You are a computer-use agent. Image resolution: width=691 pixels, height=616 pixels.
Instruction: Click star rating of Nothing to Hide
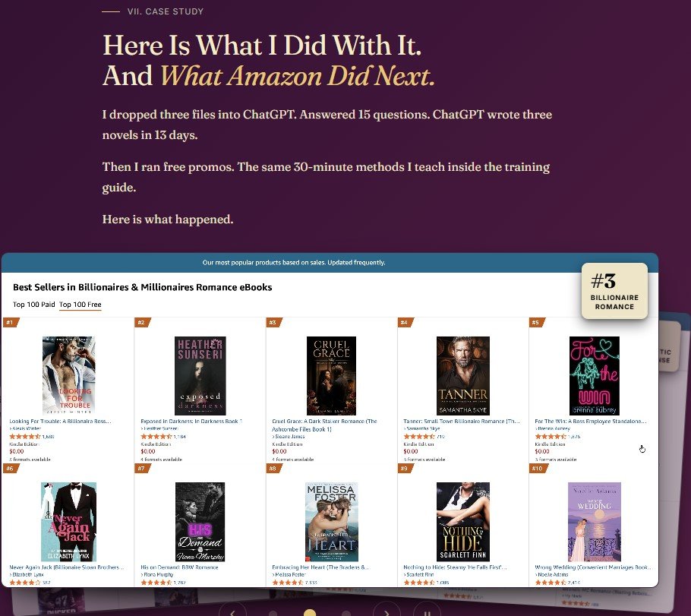(418, 583)
